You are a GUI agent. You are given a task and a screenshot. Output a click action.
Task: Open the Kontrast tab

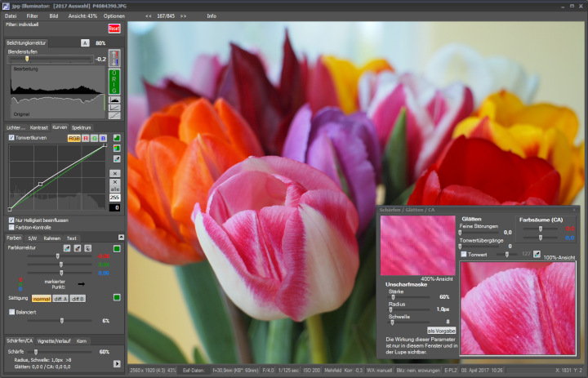point(38,128)
